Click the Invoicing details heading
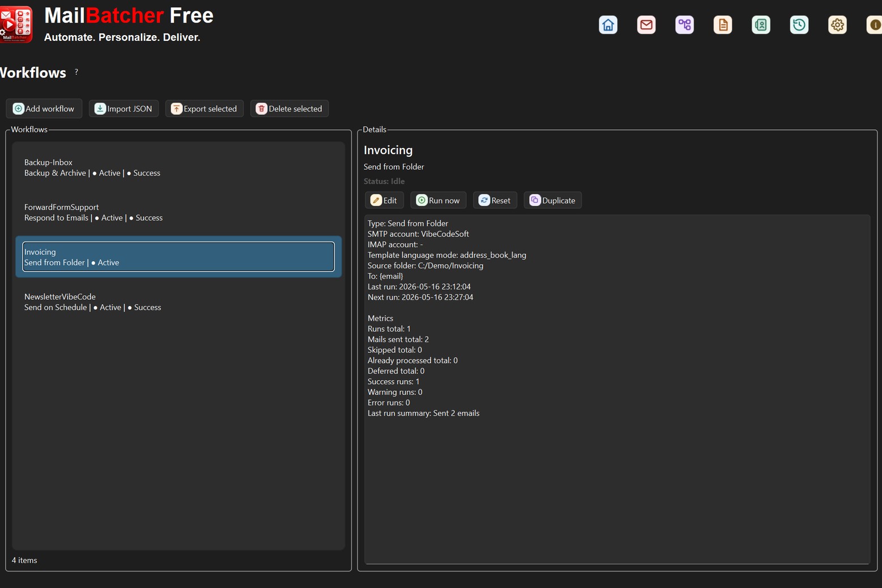Screen dimensions: 882x588 [x=388, y=150]
